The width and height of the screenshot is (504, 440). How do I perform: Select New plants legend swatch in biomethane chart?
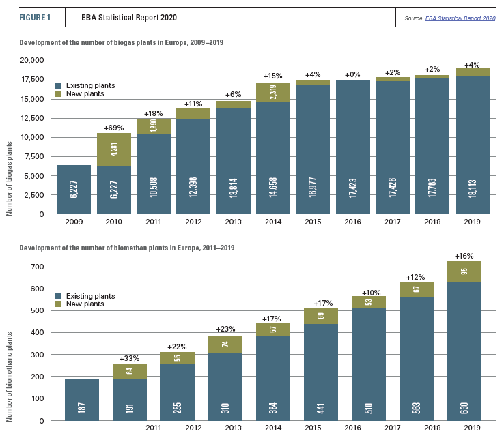(x=59, y=304)
